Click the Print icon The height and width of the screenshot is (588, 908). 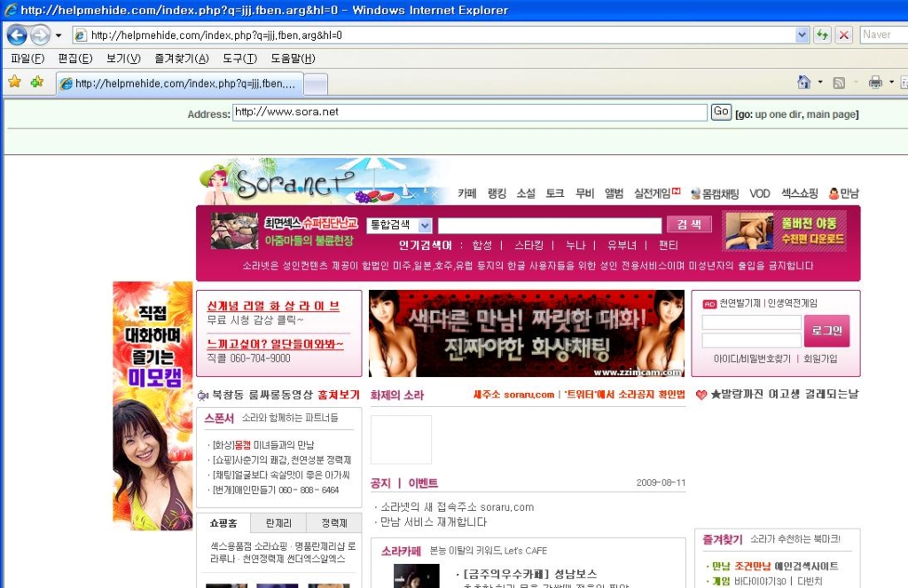click(x=875, y=82)
